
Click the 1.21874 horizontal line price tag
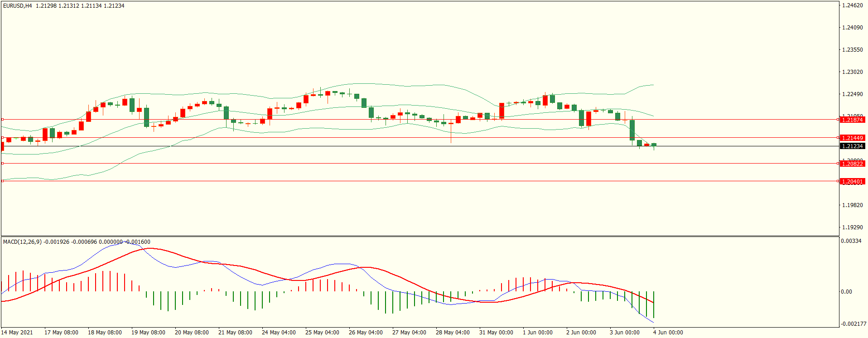click(x=852, y=120)
